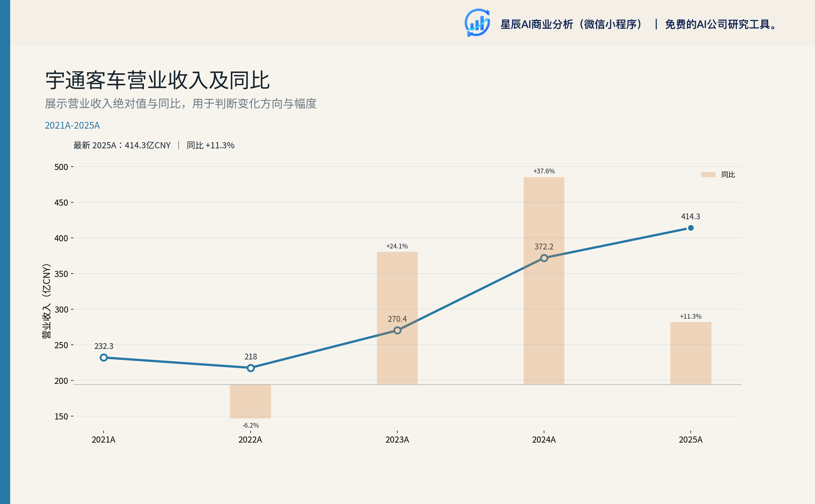Click the 星辰AI logo icon
The width and height of the screenshot is (815, 504).
[x=477, y=23]
